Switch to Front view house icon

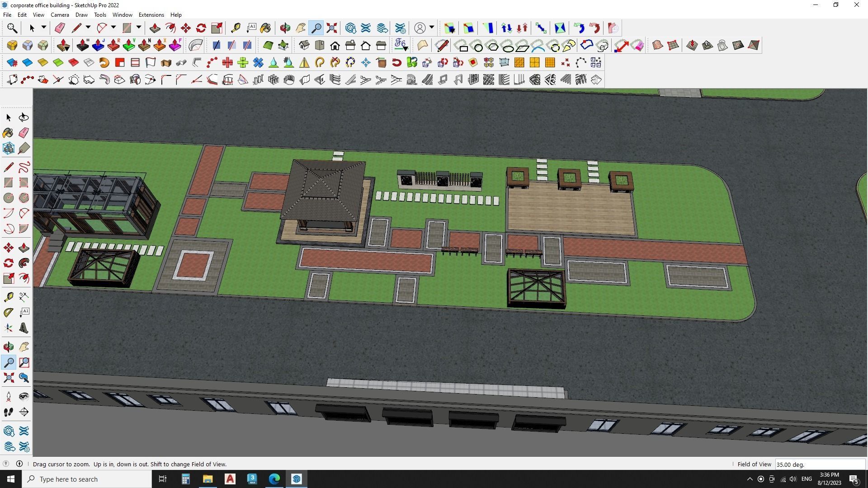(335, 45)
